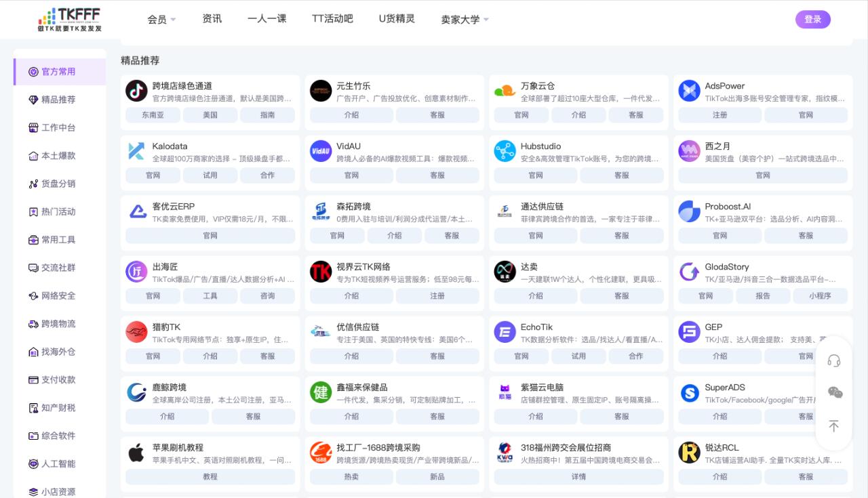Screen dimensions: 868x498
Task: Open the 资讯 nav item
Action: tap(212, 19)
